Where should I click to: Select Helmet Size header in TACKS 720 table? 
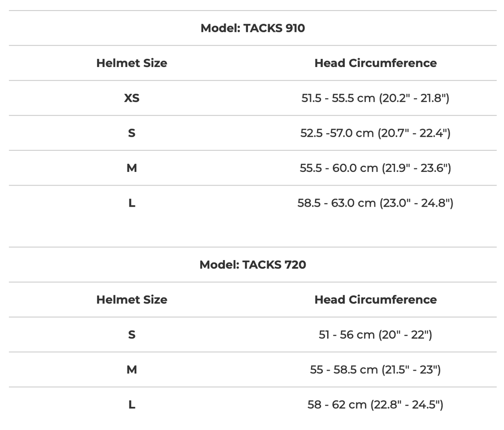pyautogui.click(x=132, y=299)
